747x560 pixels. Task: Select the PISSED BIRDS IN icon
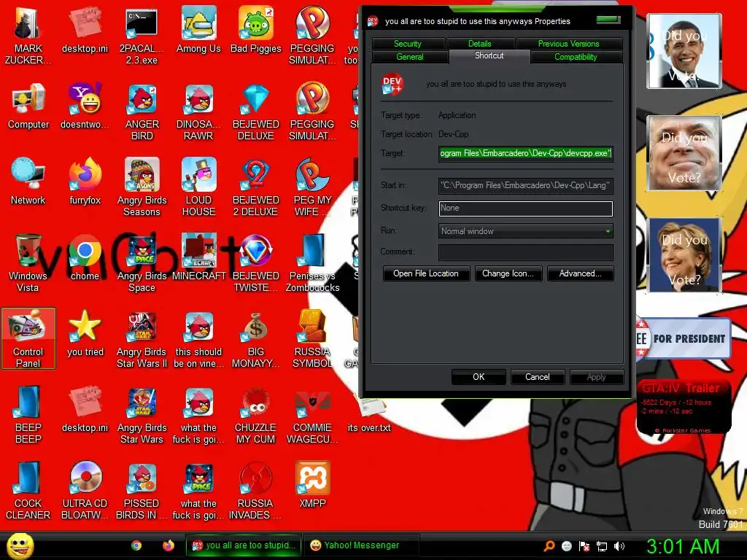pos(142,491)
